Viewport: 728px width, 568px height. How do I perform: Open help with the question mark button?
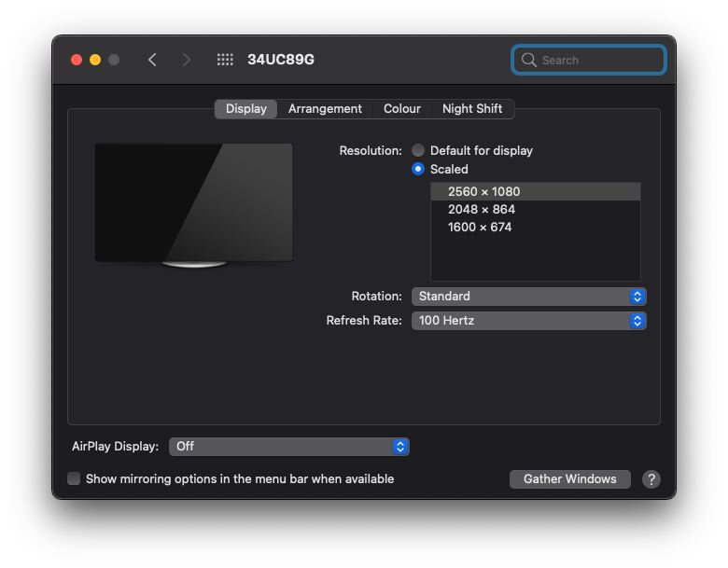coord(651,478)
